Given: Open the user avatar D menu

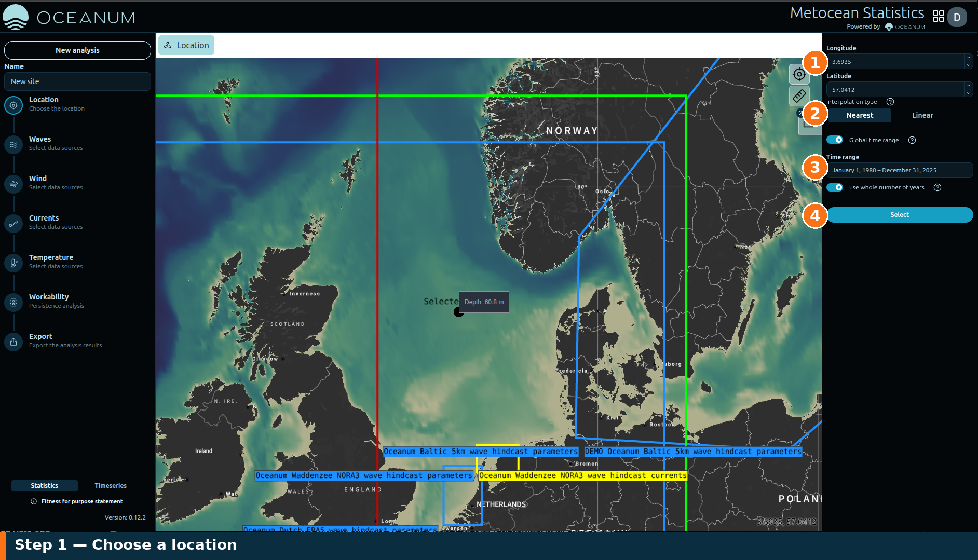Looking at the screenshot, I should pos(957,17).
